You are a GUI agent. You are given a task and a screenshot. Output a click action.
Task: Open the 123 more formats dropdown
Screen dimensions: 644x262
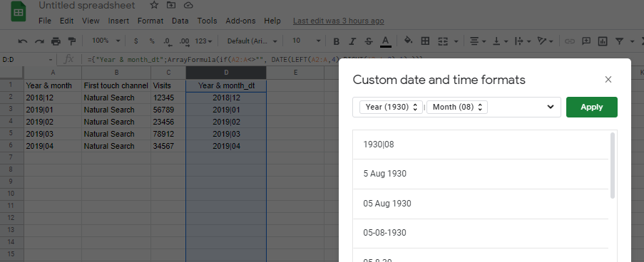203,41
